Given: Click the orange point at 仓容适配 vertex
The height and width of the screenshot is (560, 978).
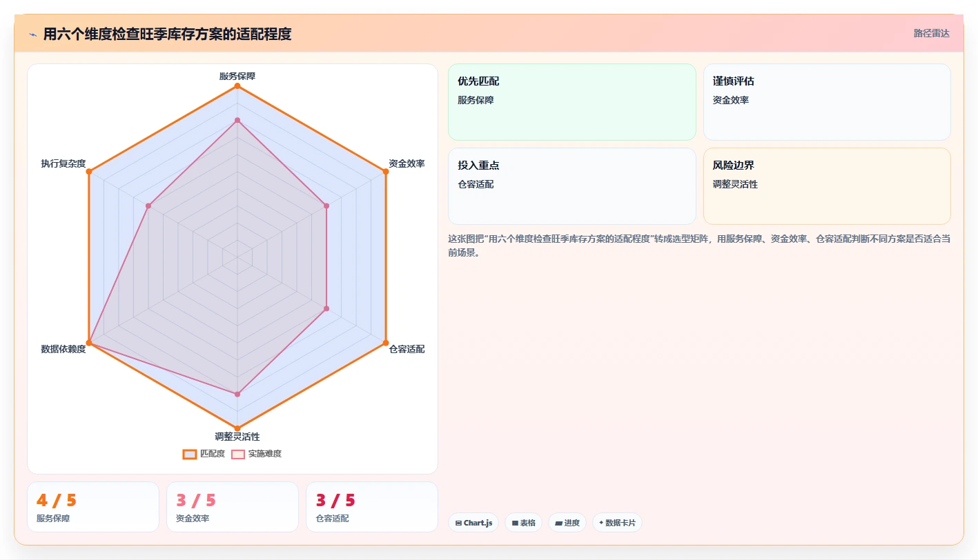Looking at the screenshot, I should point(386,343).
